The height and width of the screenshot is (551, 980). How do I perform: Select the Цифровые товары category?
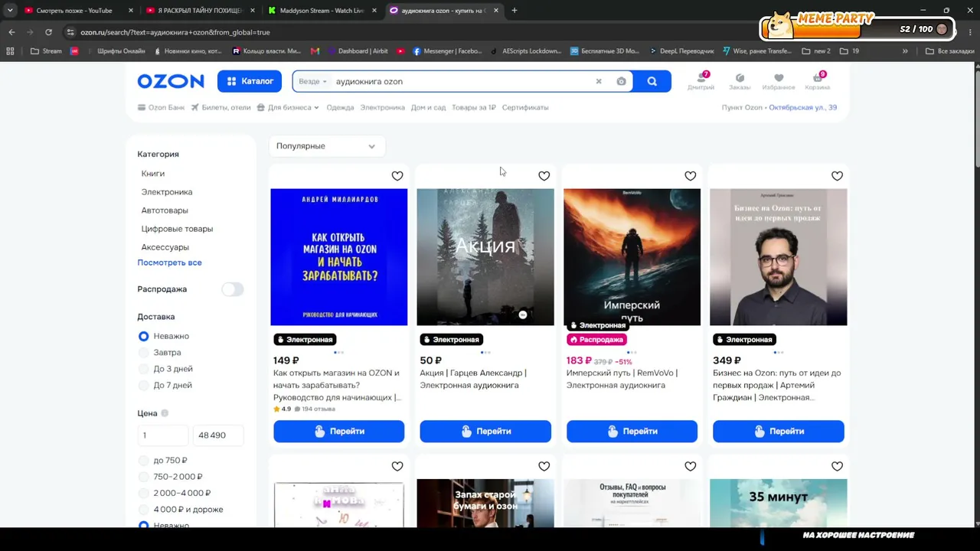click(177, 229)
